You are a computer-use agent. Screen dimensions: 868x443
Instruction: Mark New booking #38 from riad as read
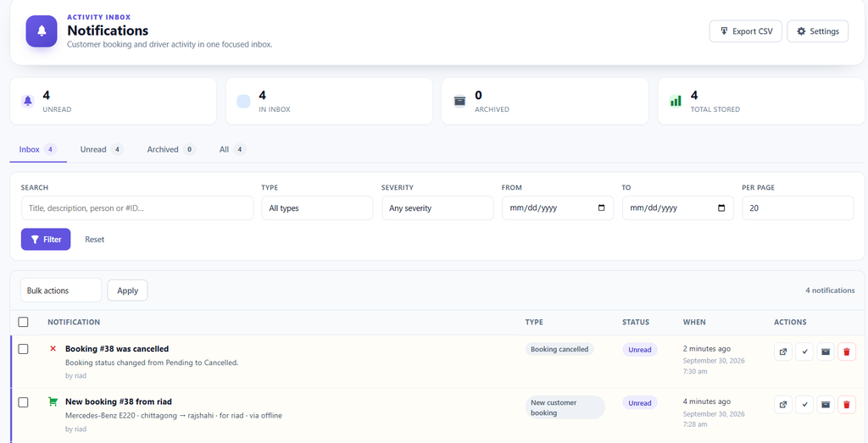point(804,404)
